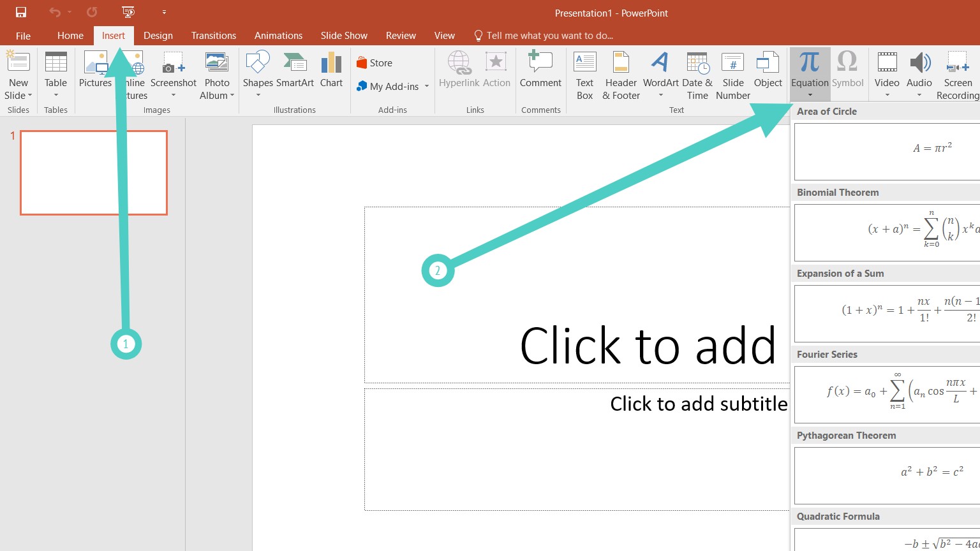Start slide show from beginning icon

pyautogui.click(x=128, y=12)
